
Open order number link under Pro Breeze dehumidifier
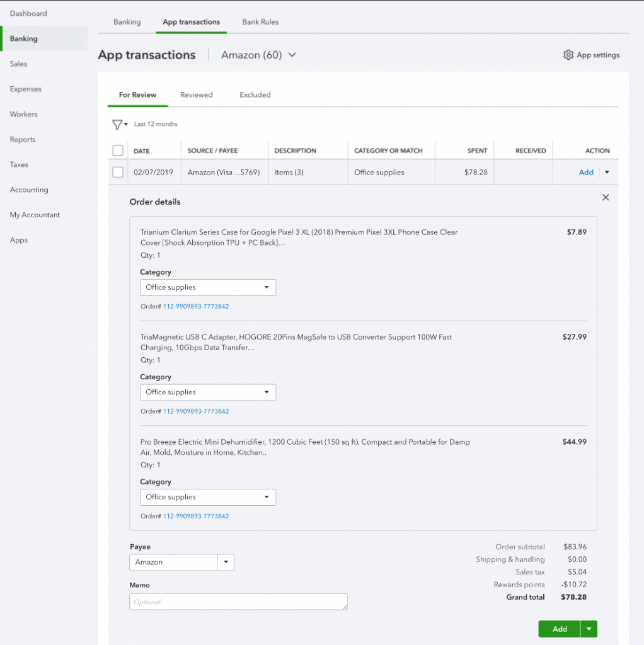196,517
